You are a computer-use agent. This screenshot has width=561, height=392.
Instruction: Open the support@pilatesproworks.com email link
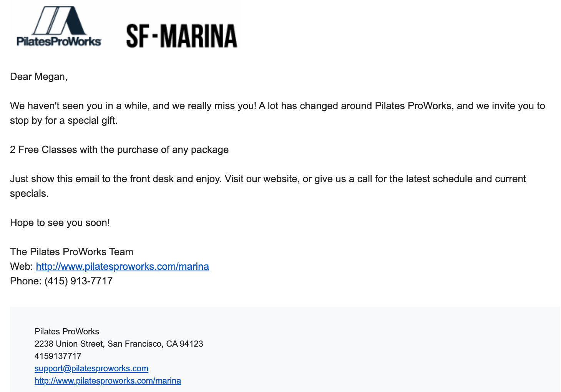pos(91,368)
